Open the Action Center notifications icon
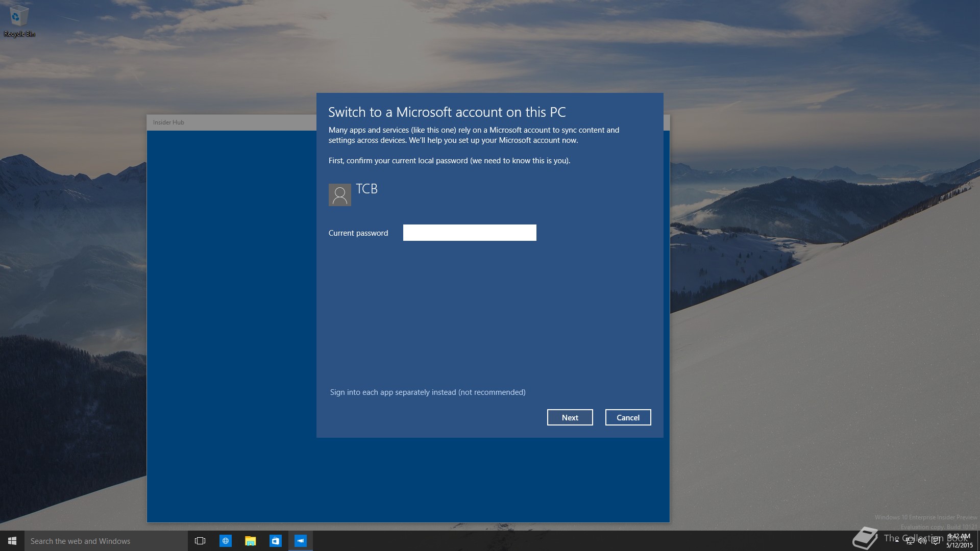This screenshot has height=551, width=980. (936, 541)
